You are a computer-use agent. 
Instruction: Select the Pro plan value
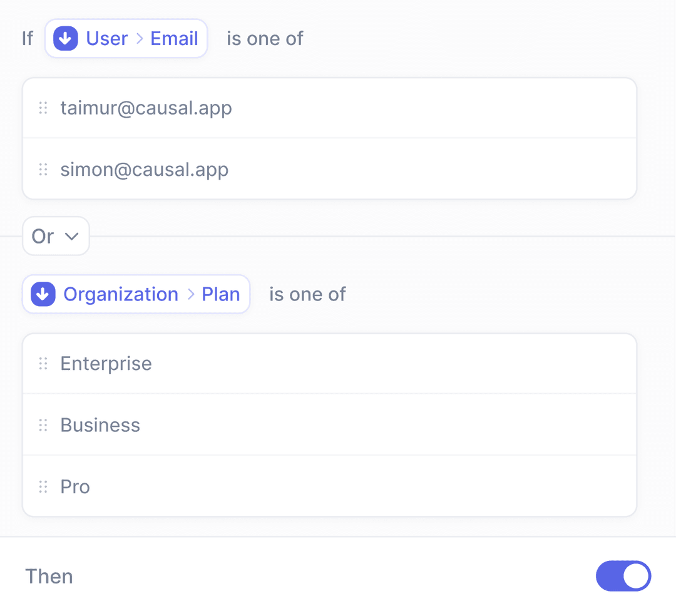pos(75,486)
